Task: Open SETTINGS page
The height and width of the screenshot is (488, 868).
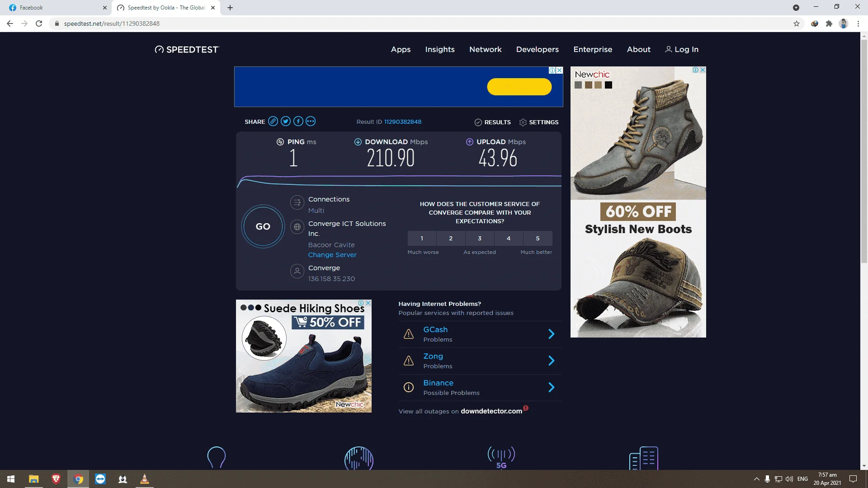Action: tap(539, 122)
